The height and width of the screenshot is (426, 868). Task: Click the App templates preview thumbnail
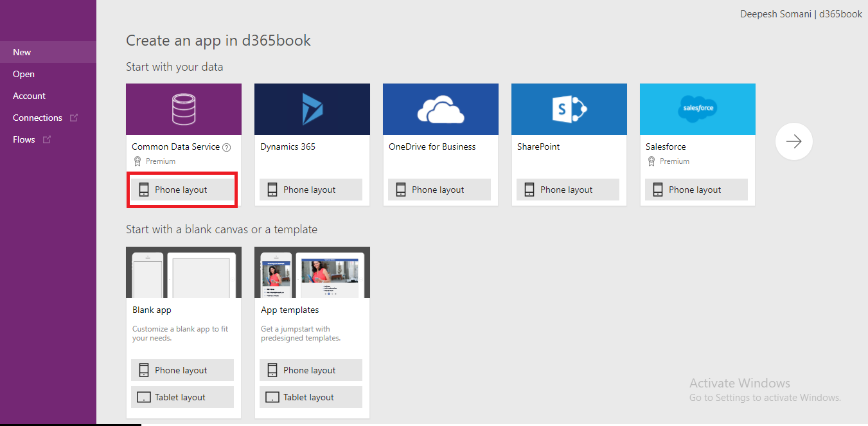point(312,272)
